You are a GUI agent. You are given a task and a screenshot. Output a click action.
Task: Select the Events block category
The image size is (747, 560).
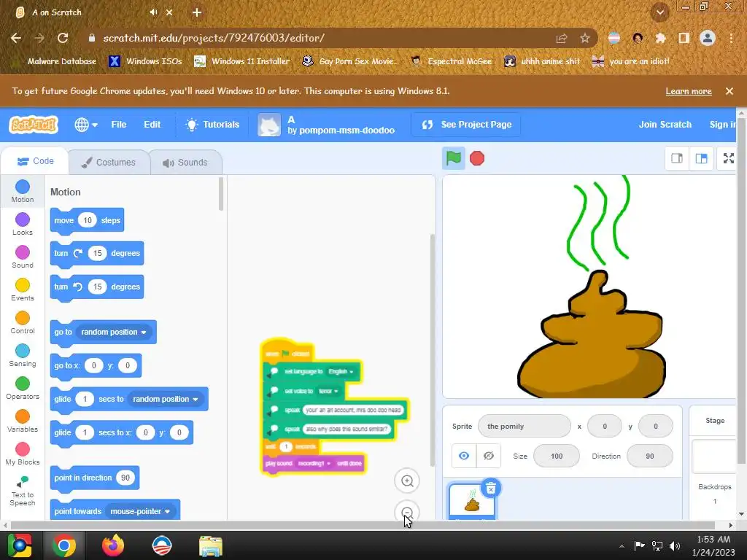click(x=23, y=290)
